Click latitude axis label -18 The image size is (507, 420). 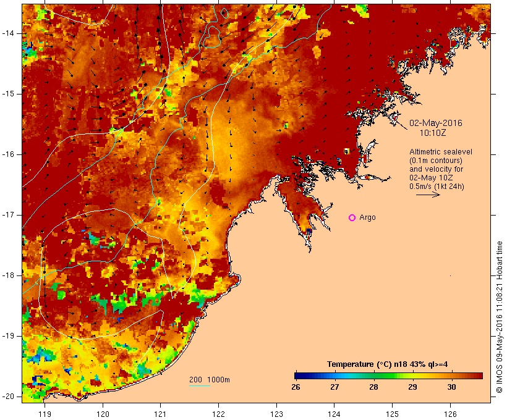pyautogui.click(x=8, y=275)
